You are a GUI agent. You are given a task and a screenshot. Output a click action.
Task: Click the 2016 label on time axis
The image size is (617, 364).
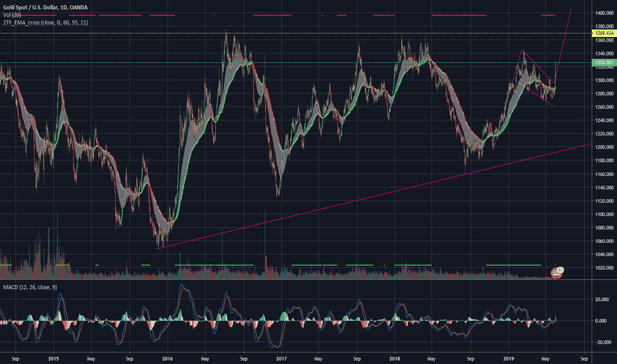tap(167, 359)
